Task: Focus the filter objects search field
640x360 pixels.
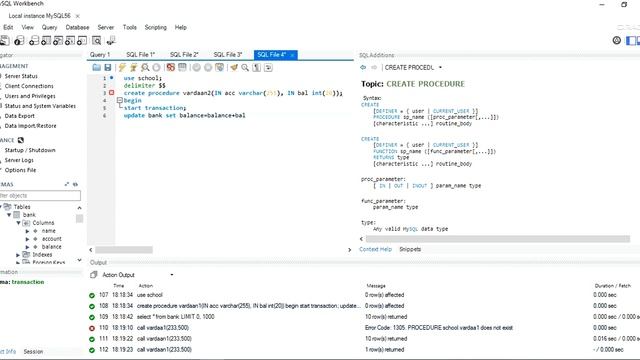Action: coord(40,196)
